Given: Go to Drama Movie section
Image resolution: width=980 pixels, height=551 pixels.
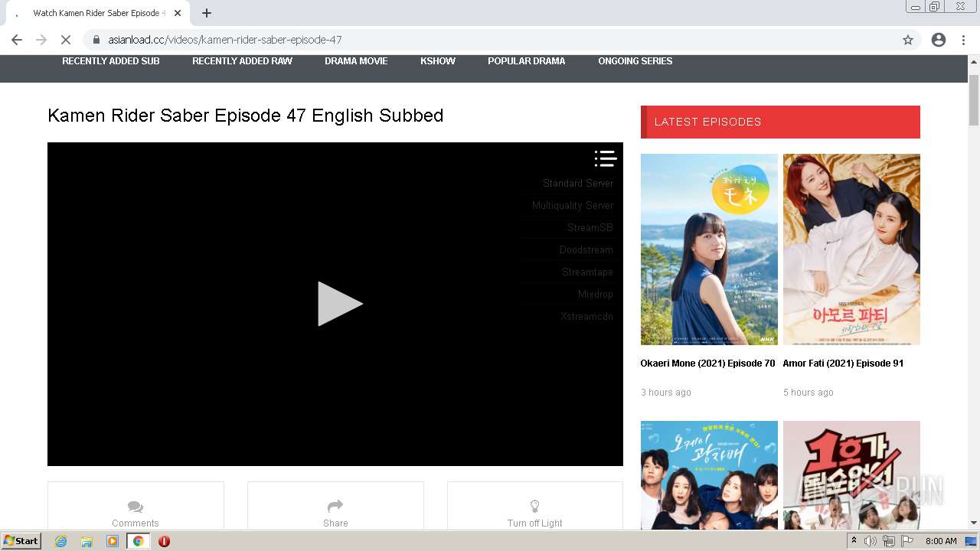Looking at the screenshot, I should (x=356, y=61).
